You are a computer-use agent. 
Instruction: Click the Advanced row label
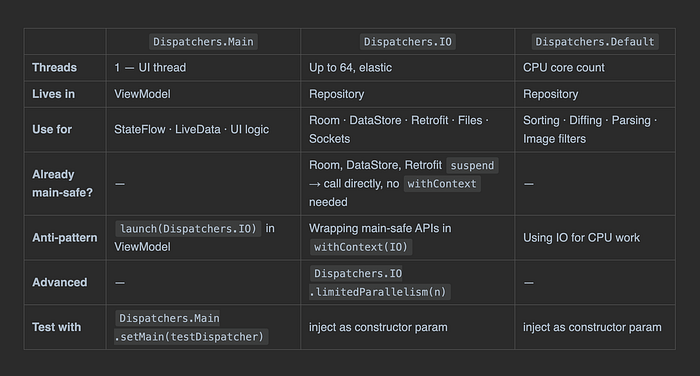pyautogui.click(x=60, y=282)
